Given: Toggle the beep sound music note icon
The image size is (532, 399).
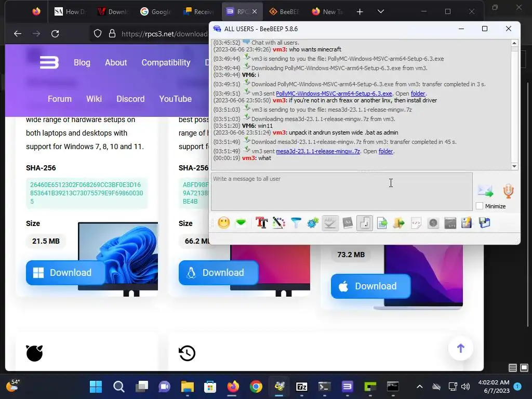Looking at the screenshot, I should tap(365, 223).
